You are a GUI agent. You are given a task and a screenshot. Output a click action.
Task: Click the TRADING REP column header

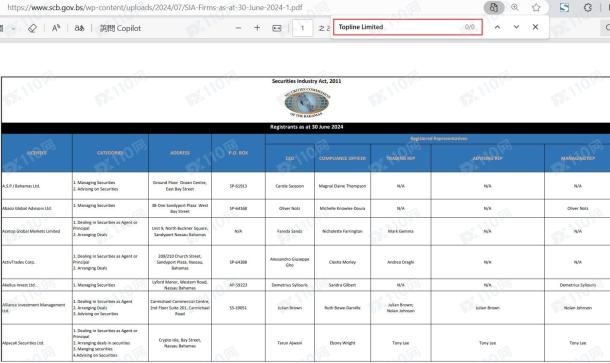tap(401, 158)
